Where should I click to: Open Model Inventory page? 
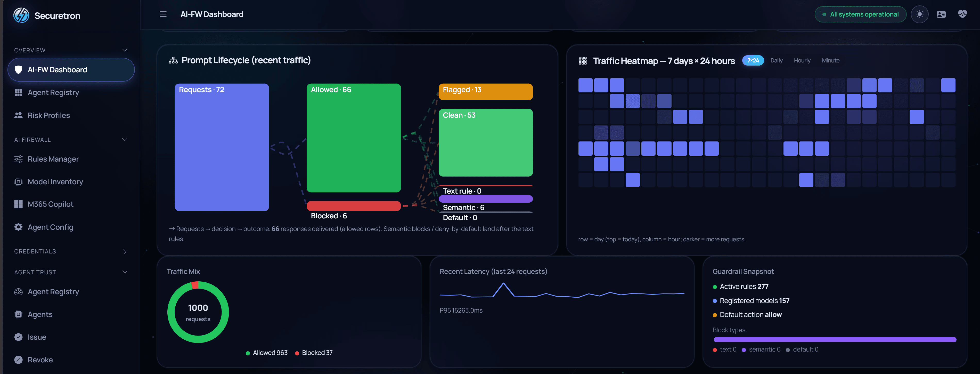(71, 182)
